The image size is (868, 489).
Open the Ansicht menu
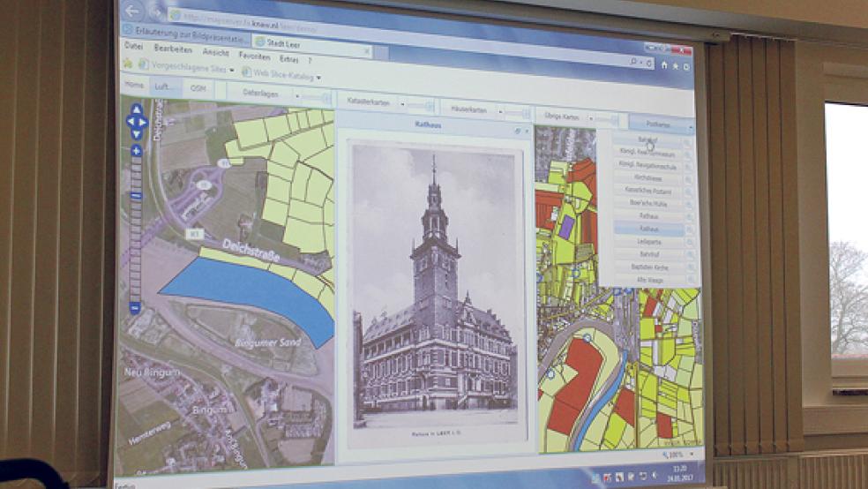click(215, 53)
